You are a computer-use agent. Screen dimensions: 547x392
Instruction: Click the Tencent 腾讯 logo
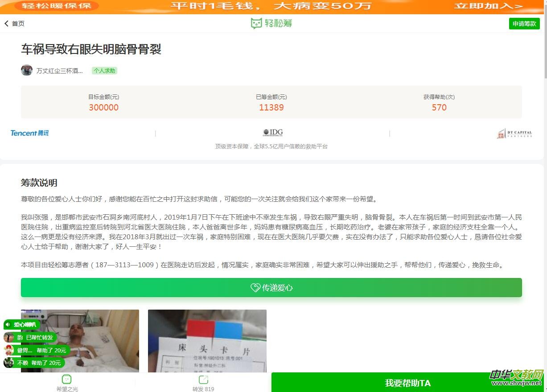(x=29, y=133)
